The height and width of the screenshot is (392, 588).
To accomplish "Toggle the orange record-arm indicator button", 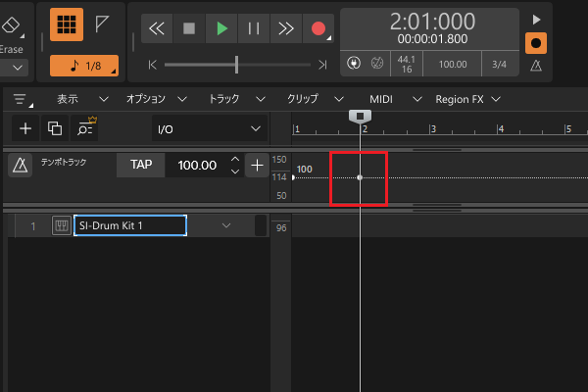I will click(535, 44).
